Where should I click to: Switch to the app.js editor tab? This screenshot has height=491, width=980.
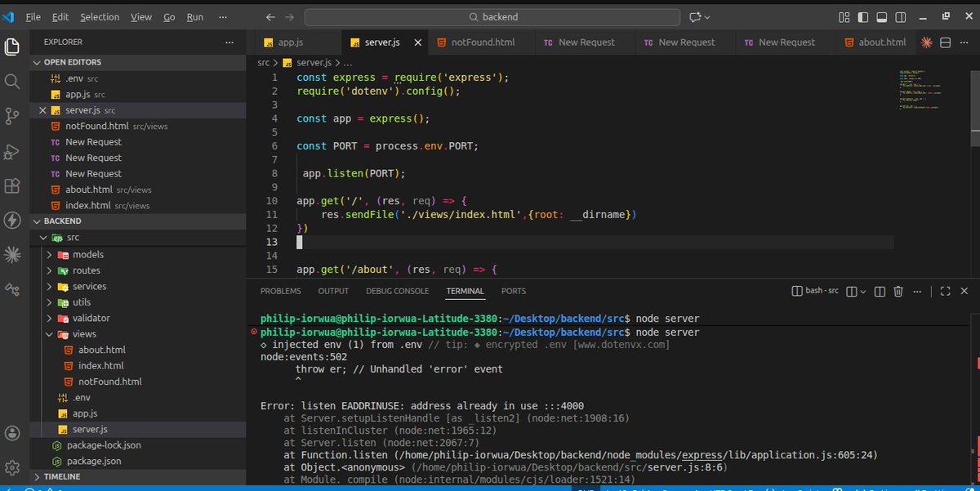coord(292,42)
